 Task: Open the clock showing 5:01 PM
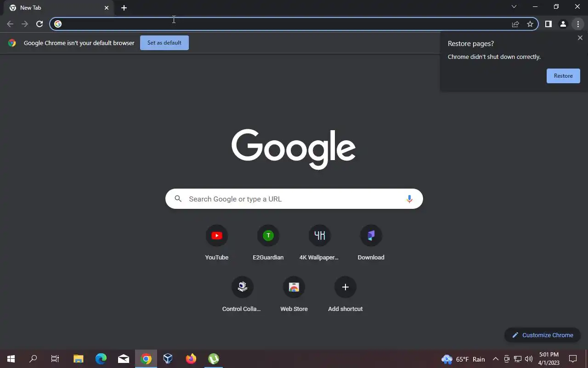(x=549, y=359)
